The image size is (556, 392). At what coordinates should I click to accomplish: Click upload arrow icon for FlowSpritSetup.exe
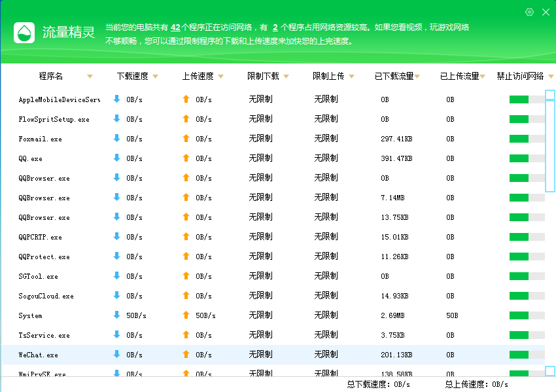click(186, 119)
